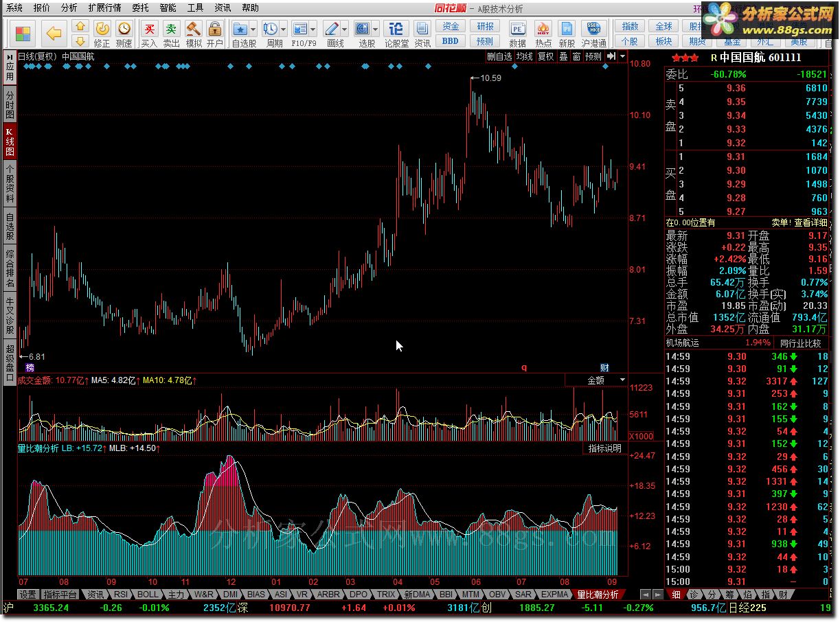This screenshot has width=840, height=622.
Task: Open the 扩展行情 menu
Action: pos(105,8)
